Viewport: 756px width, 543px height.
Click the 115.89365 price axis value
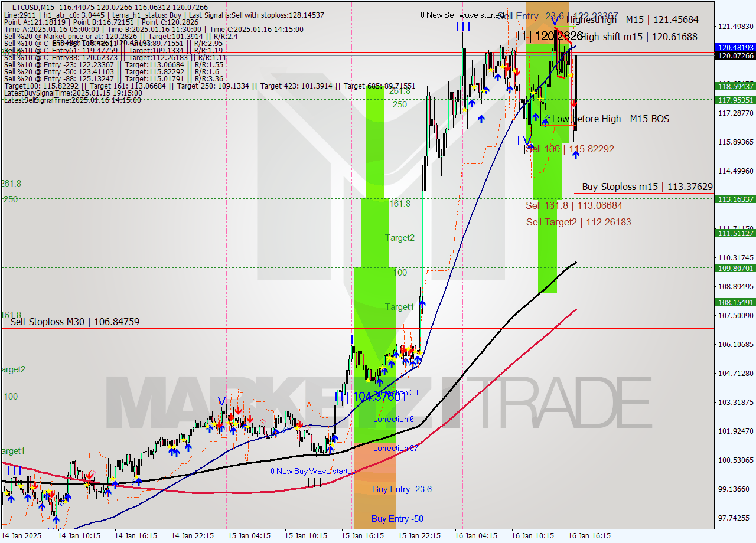735,142
